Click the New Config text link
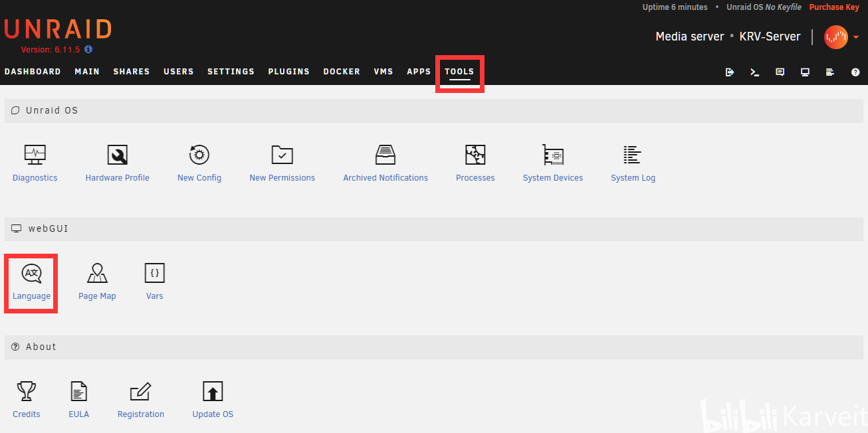 point(199,178)
